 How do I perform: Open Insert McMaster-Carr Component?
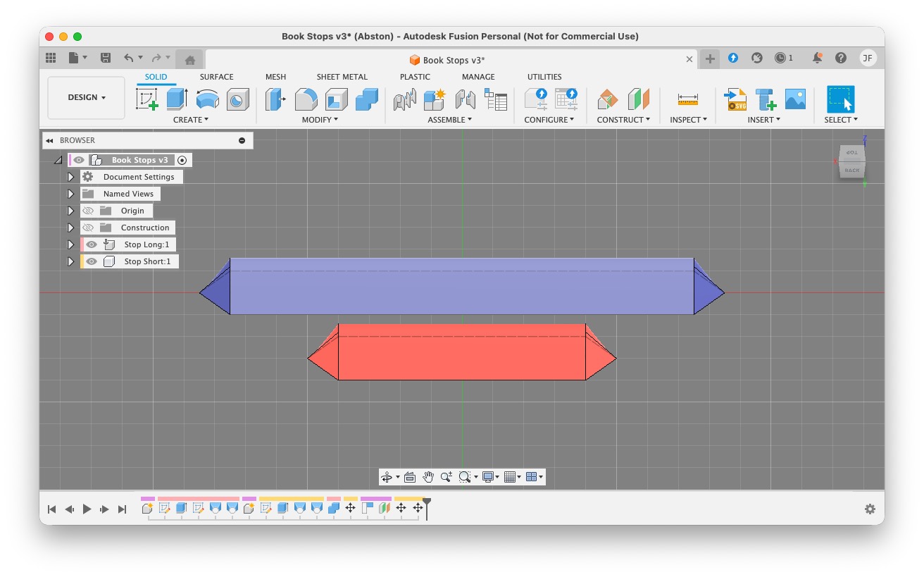(x=766, y=99)
